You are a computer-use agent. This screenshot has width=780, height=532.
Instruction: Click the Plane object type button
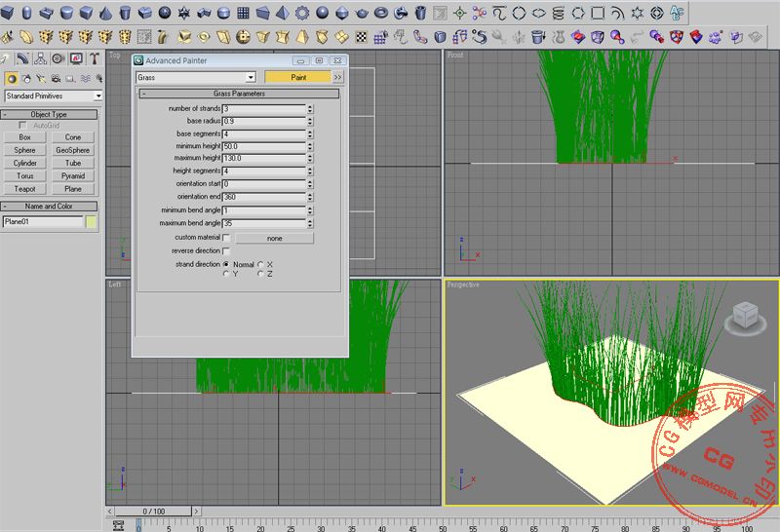coord(72,189)
